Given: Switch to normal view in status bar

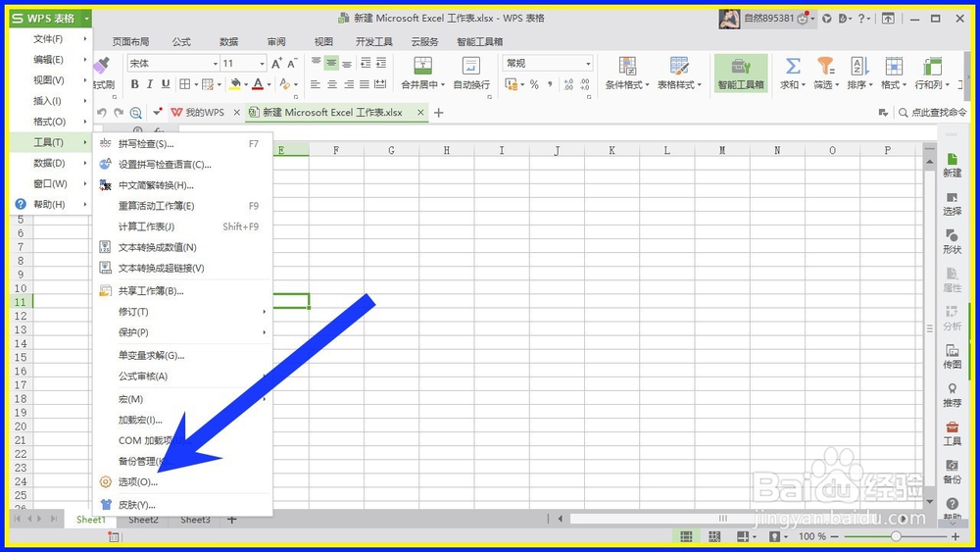Looking at the screenshot, I should click(x=686, y=536).
